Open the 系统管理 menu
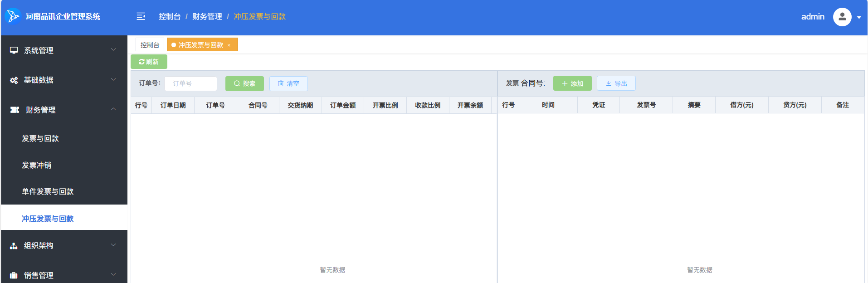868x283 pixels. [64, 50]
